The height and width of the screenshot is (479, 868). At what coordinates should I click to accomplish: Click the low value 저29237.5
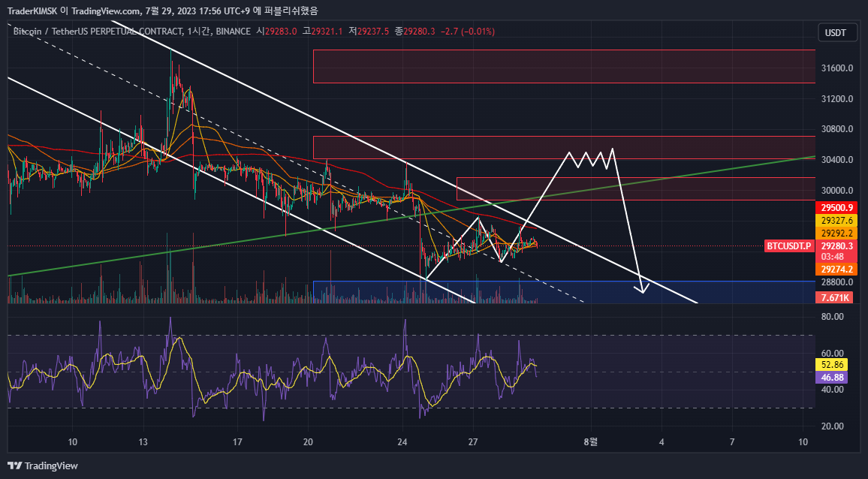(x=369, y=32)
